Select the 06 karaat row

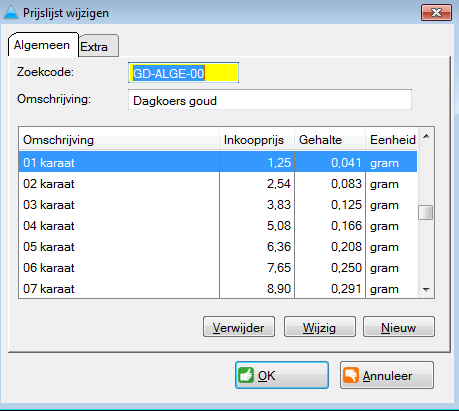[x=218, y=268]
